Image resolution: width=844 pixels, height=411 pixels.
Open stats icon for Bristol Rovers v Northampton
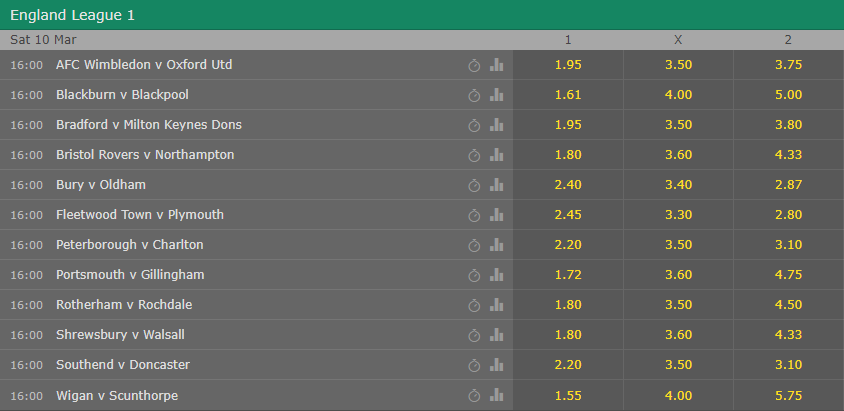click(x=496, y=155)
